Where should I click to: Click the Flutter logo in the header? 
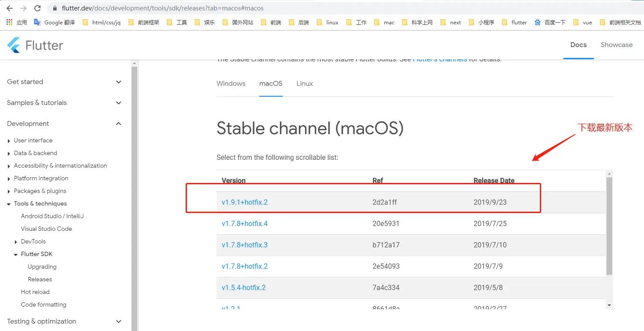[35, 45]
